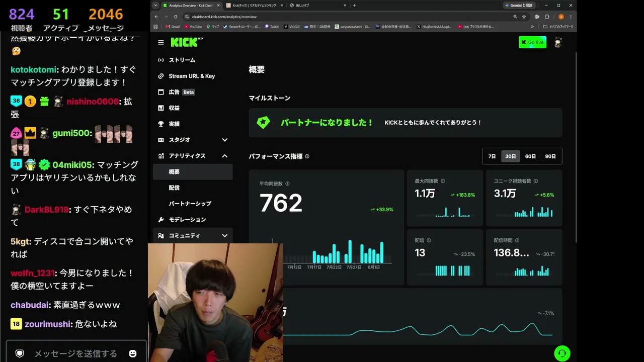The height and width of the screenshot is (362, 644).
Task: Show info tooltip for 配信 card
Action: 429,240
